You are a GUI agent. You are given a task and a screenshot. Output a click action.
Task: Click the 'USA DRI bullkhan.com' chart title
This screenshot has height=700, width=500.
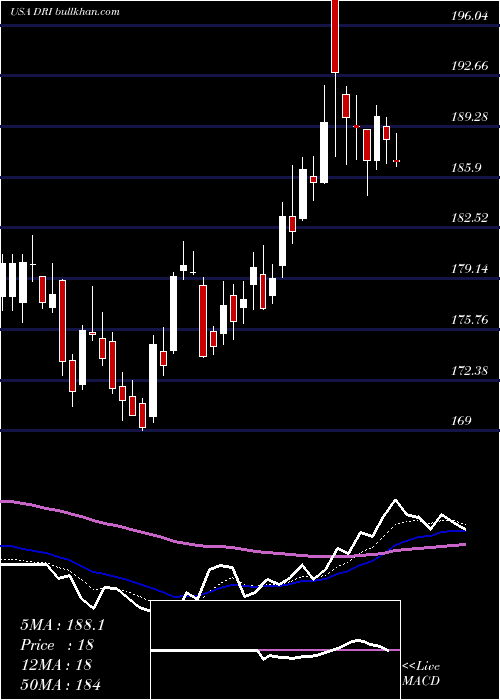(x=65, y=12)
